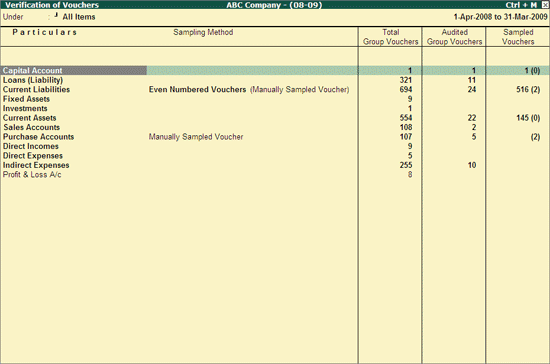
Task: Click the Sampled Vouchers column header
Action: pos(518,37)
